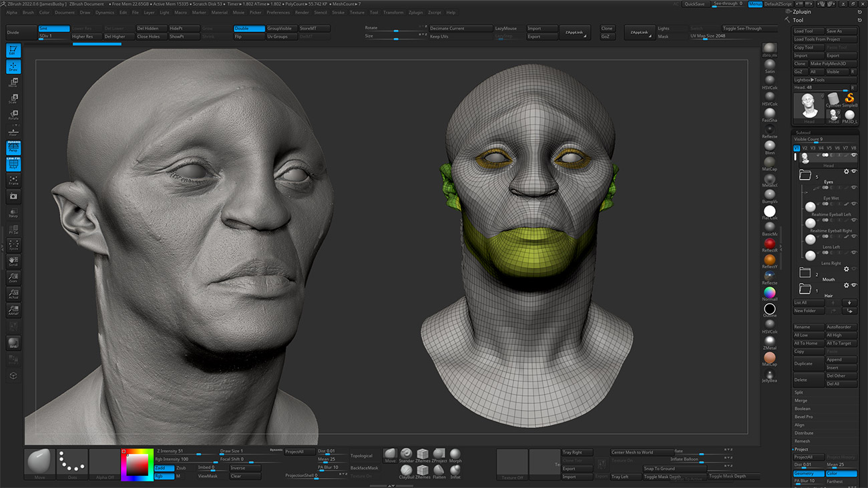
Task: Hide the Head subtool with eye icon
Action: tap(854, 155)
